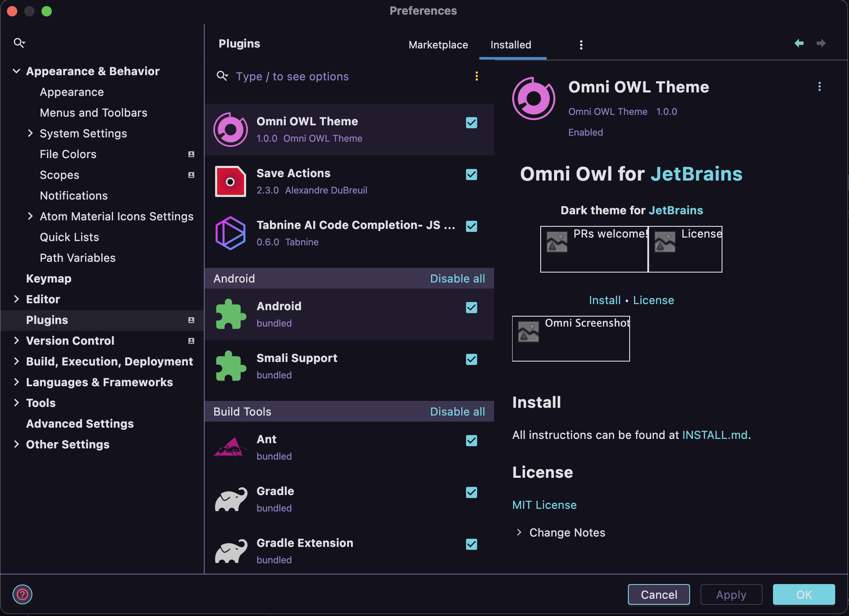Click the forward navigation arrow
This screenshot has width=849, height=616.
coord(821,43)
